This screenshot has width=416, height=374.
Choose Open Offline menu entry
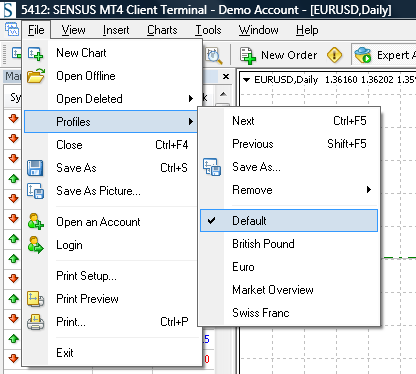(113, 76)
